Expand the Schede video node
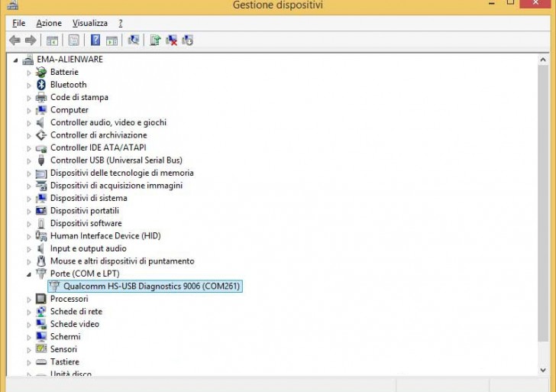 tap(29, 325)
